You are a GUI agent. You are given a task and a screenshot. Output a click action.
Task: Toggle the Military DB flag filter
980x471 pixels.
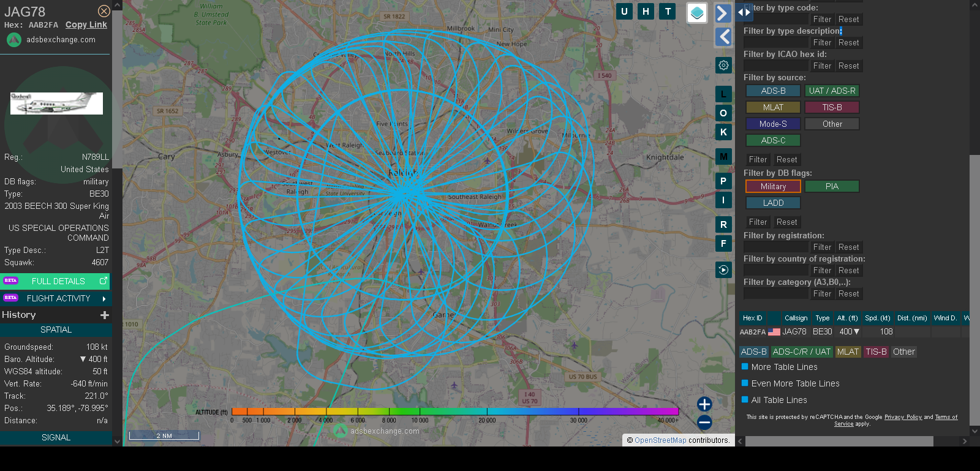[773, 186]
